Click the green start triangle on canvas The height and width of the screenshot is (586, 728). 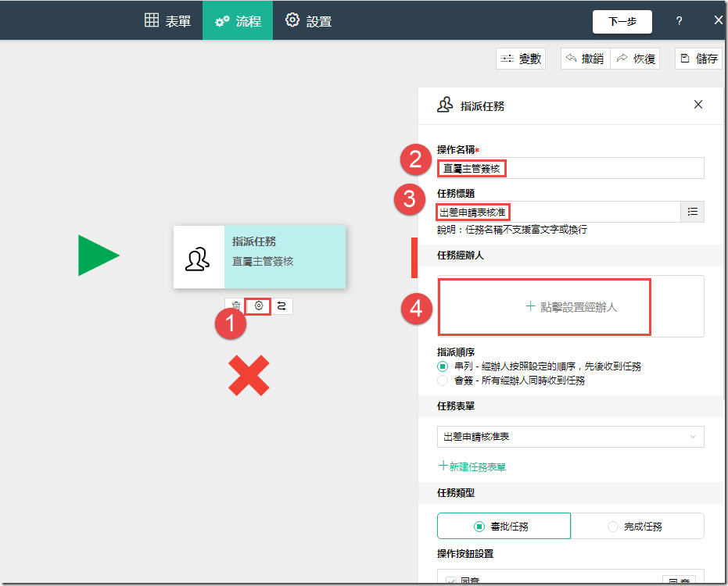[97, 255]
